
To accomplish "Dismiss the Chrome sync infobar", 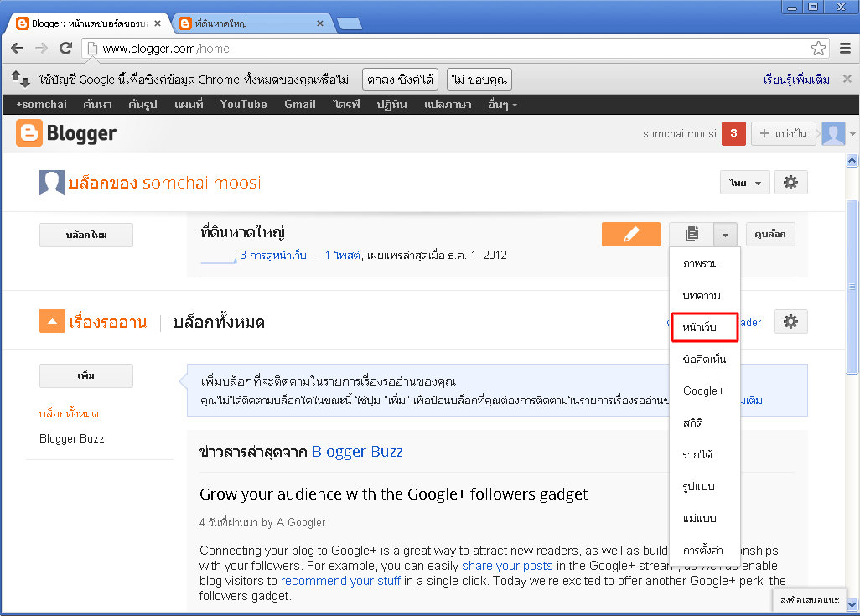I will pos(847,79).
